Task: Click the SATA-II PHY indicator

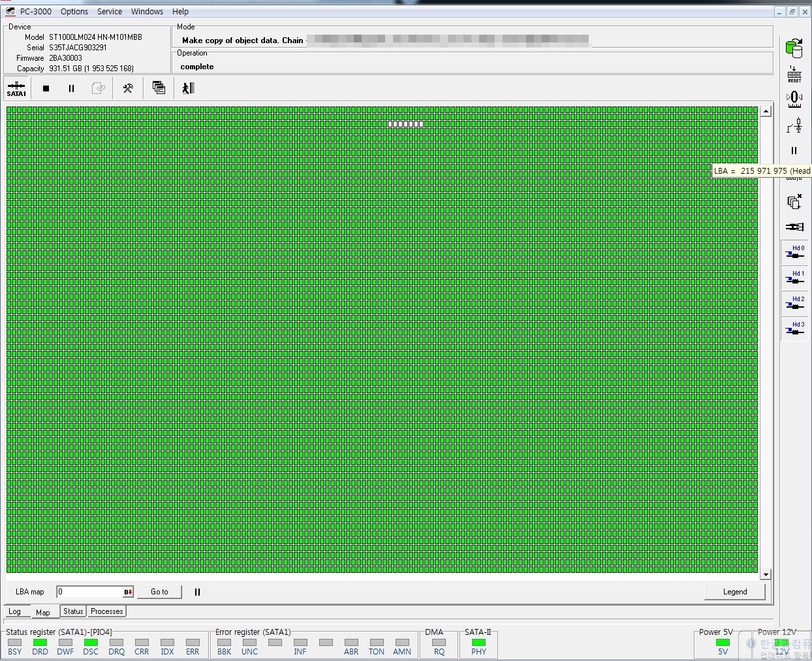Action: (478, 643)
